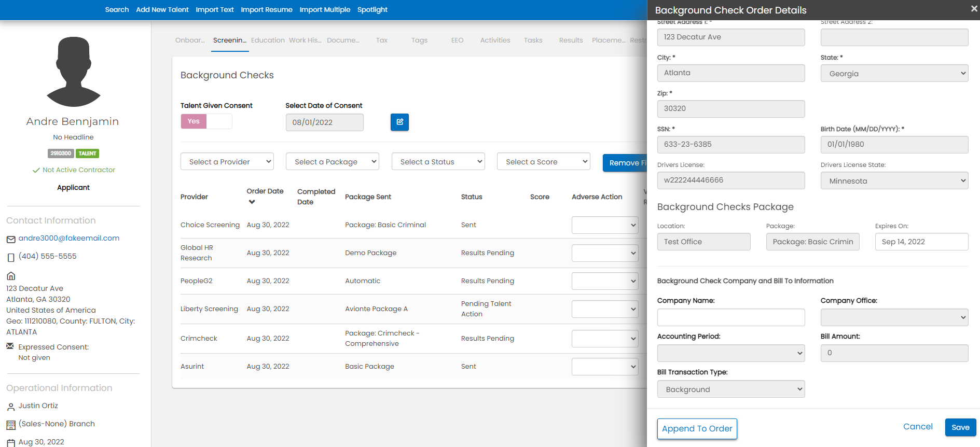Click the Expires On date field
Image resolution: width=980 pixels, height=447 pixels.
click(x=921, y=242)
